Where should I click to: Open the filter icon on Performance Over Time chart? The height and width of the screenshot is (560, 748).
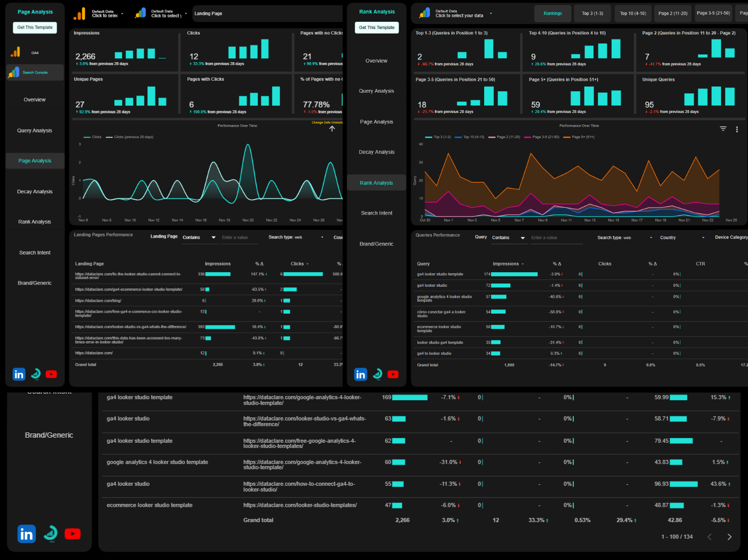[723, 128]
